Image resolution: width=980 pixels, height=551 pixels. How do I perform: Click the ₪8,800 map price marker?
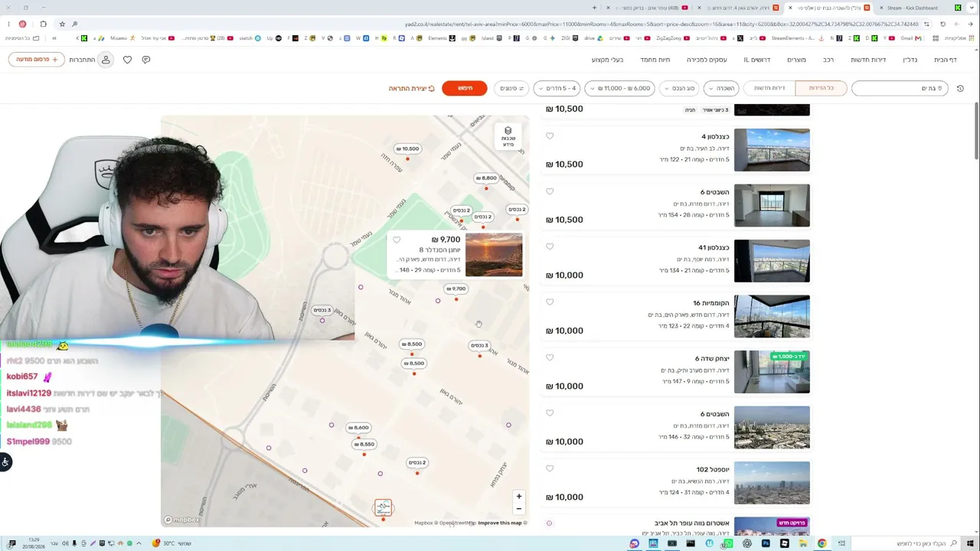pyautogui.click(x=486, y=178)
